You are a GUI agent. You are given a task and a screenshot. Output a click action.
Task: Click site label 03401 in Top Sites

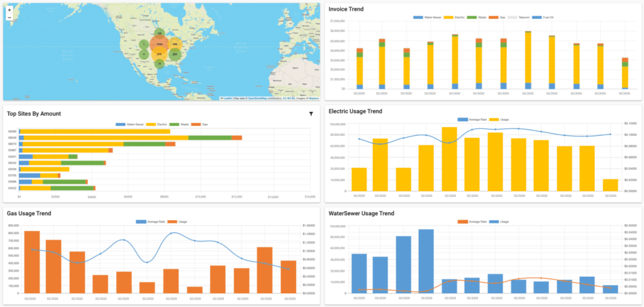pyautogui.click(x=11, y=157)
